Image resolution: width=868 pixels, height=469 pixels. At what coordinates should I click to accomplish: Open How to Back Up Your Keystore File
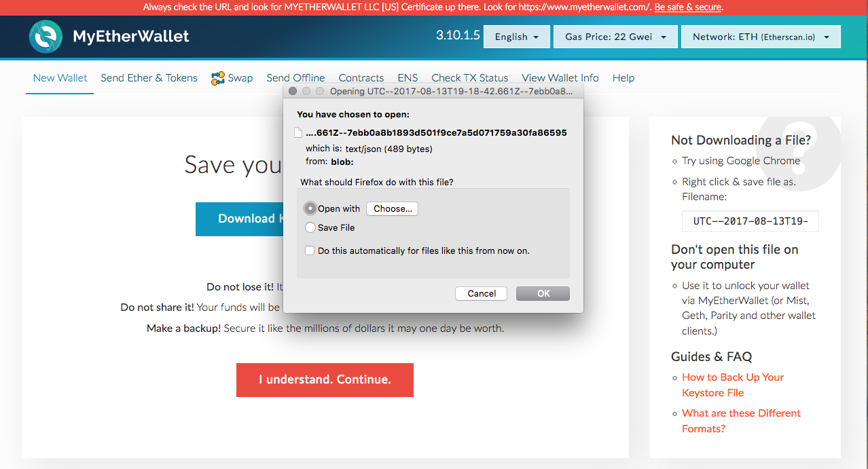pyautogui.click(x=733, y=385)
